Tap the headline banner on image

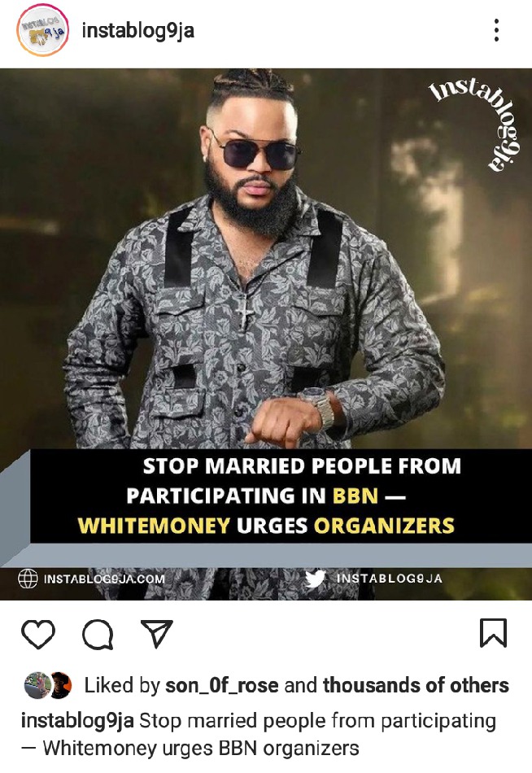click(281, 496)
